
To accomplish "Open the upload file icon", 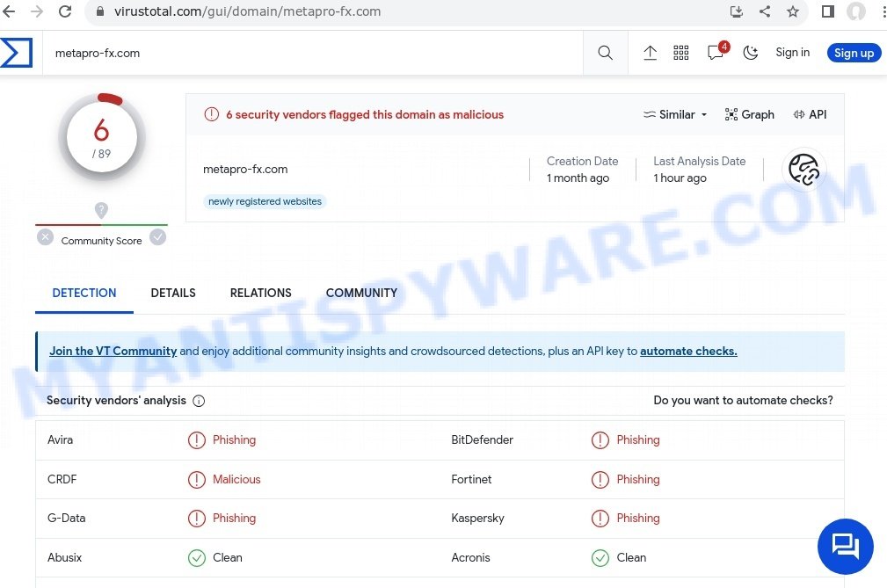I will click(x=650, y=53).
